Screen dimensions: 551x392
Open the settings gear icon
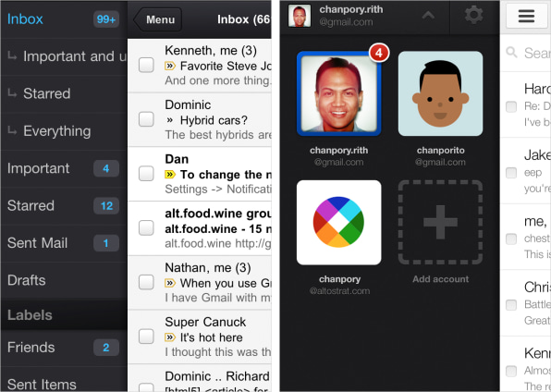[473, 15]
